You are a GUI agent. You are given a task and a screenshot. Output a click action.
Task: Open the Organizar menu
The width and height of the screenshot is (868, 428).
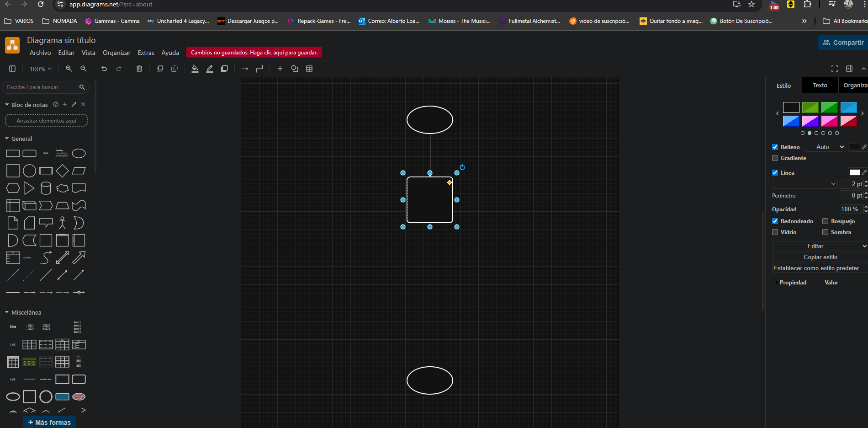[116, 53]
